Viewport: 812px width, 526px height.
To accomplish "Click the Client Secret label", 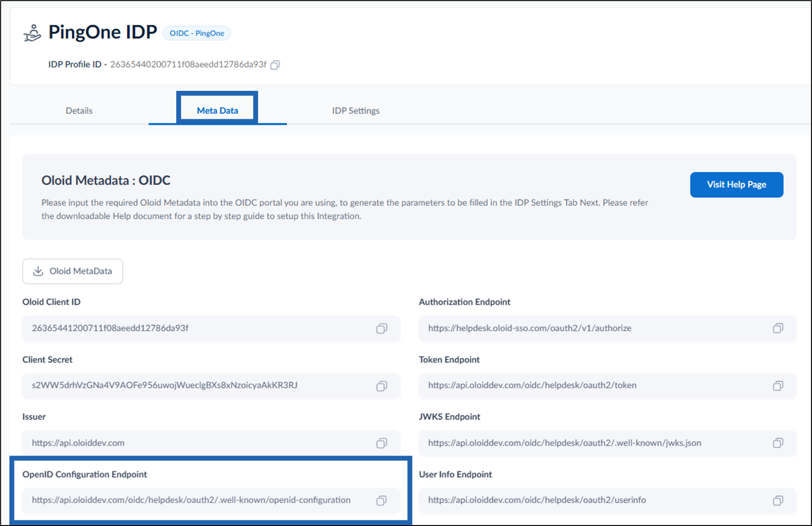I will (48, 360).
